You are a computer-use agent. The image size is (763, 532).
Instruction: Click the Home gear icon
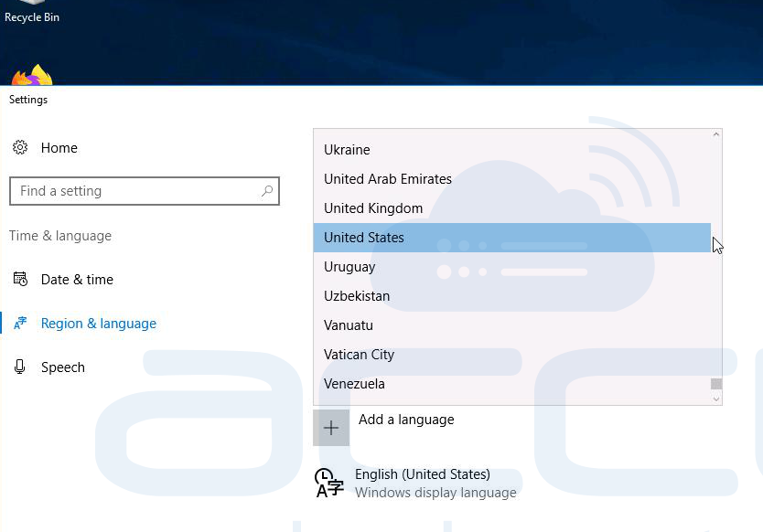20,147
